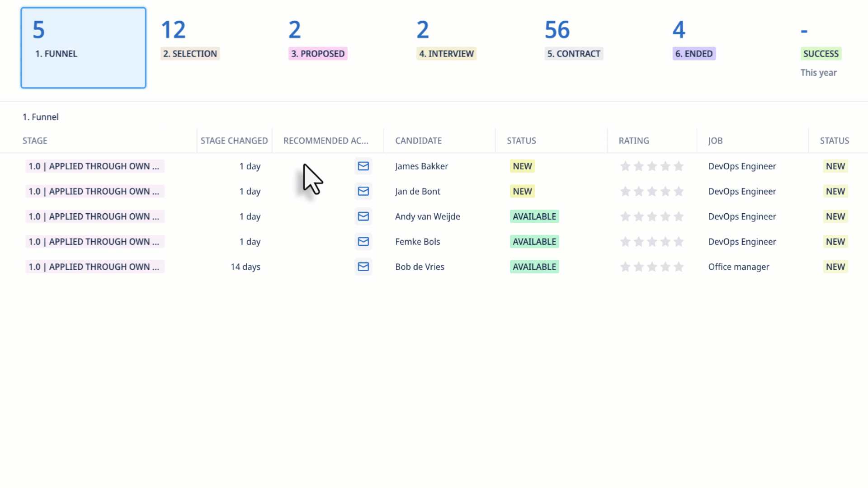This screenshot has height=488, width=868.
Task: Click the email icon for Bob de Vries
Action: tap(363, 267)
